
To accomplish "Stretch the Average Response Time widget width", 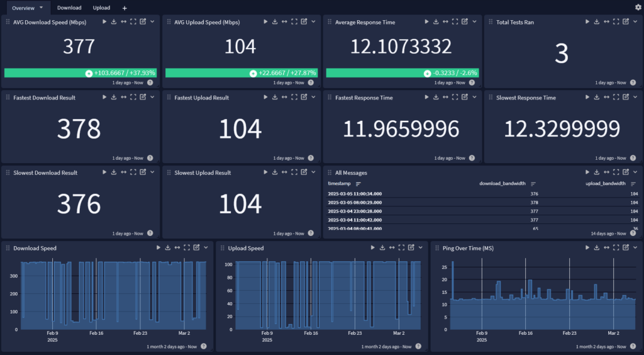I will 445,22.
